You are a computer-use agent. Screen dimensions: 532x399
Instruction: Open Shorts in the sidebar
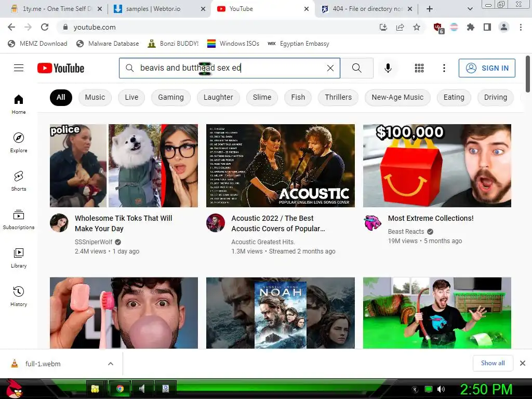[19, 181]
